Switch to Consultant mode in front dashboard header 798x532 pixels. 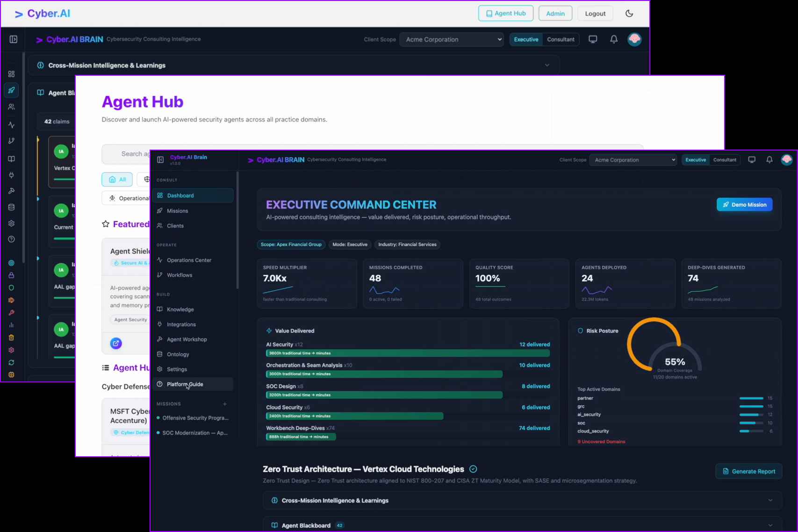725,160
